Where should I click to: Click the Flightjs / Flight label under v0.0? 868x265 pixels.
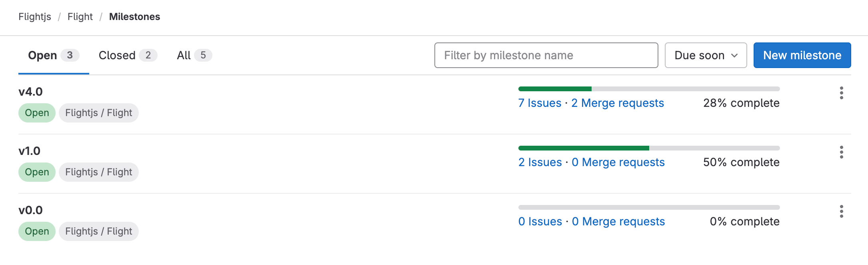[x=98, y=231]
